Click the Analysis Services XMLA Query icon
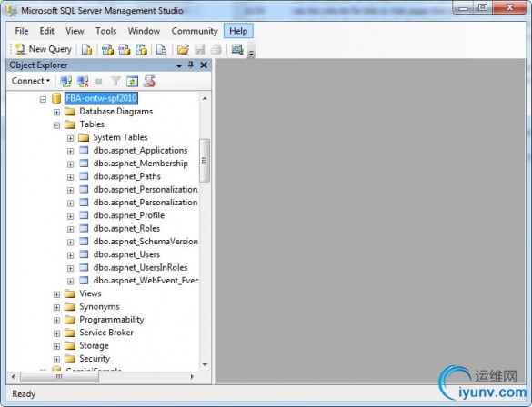Image resolution: width=532 pixels, height=407 pixels. click(x=141, y=50)
